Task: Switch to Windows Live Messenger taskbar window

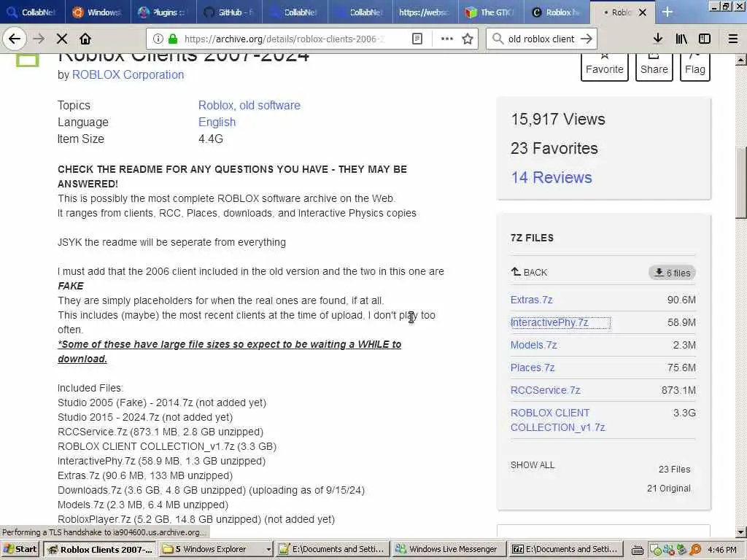Action: pos(448,549)
